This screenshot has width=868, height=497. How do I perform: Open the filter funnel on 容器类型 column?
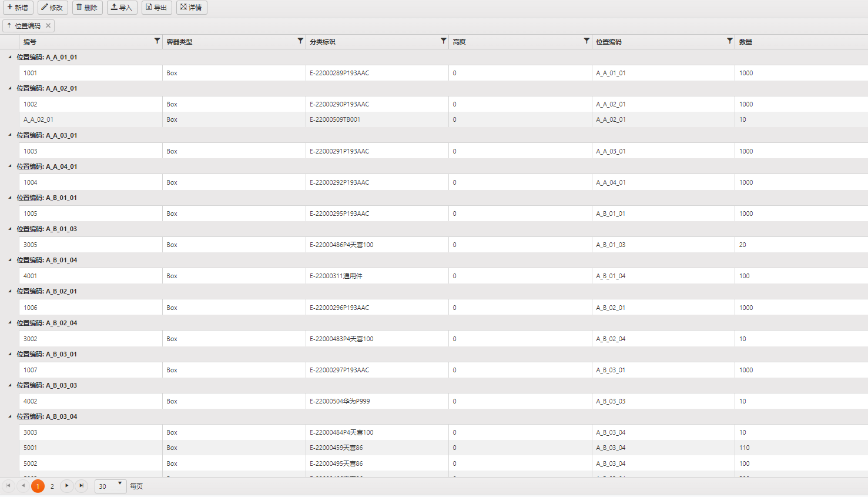pyautogui.click(x=300, y=41)
